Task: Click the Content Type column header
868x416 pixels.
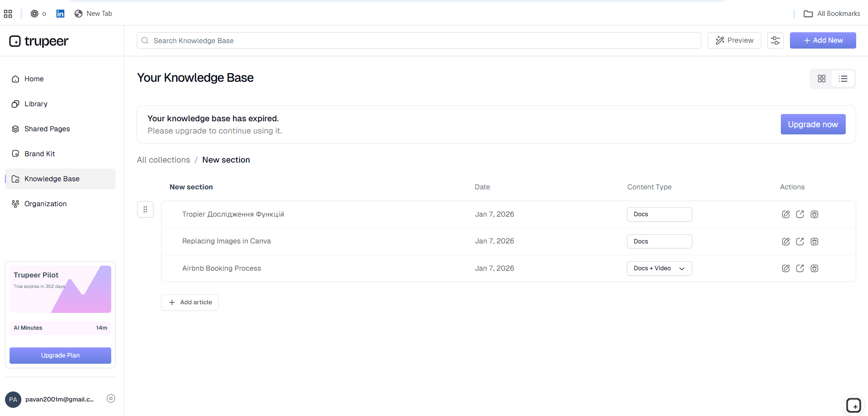Action: (650, 187)
